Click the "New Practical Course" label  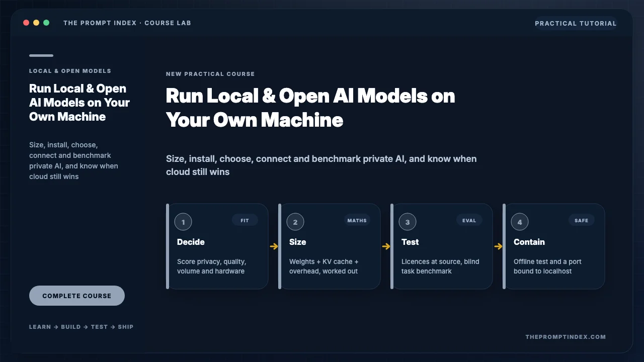point(210,74)
